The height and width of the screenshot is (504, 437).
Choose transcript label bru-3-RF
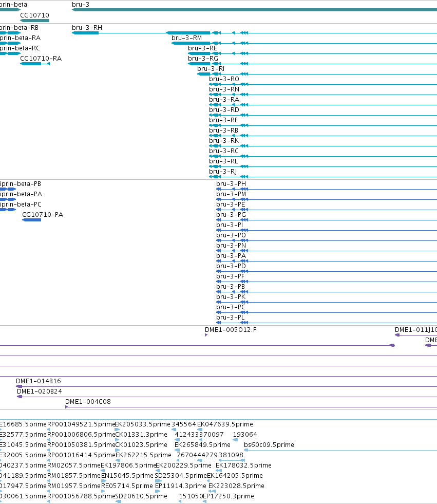[x=223, y=120]
